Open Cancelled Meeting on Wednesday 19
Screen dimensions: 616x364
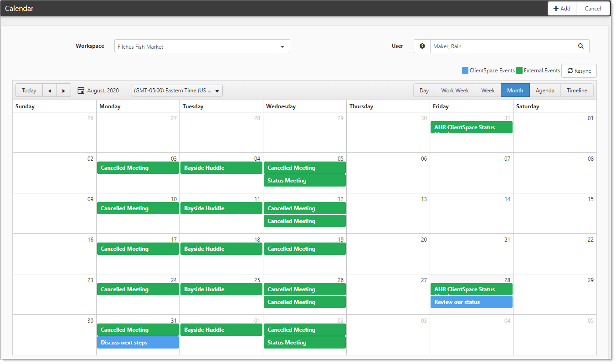point(305,249)
